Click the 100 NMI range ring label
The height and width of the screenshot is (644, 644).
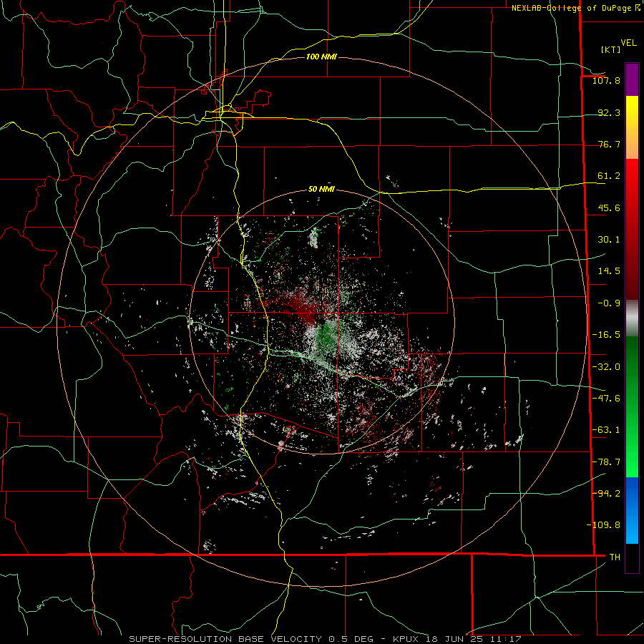[321, 57]
